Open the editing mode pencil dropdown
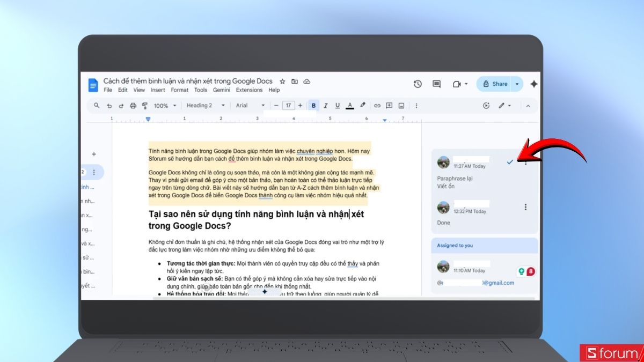This screenshot has width=644, height=362. tap(505, 106)
